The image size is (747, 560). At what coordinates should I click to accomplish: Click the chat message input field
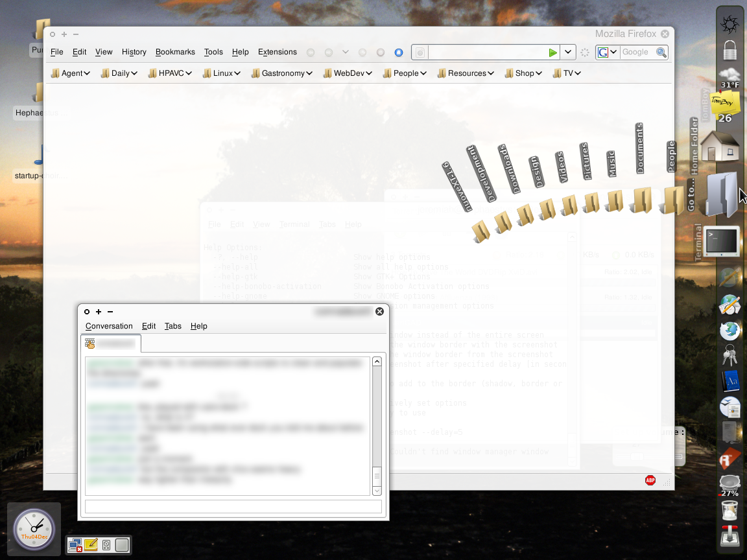click(233, 507)
